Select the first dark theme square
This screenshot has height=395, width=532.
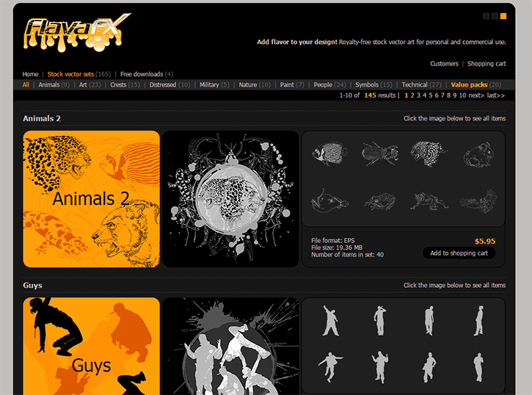tap(487, 16)
